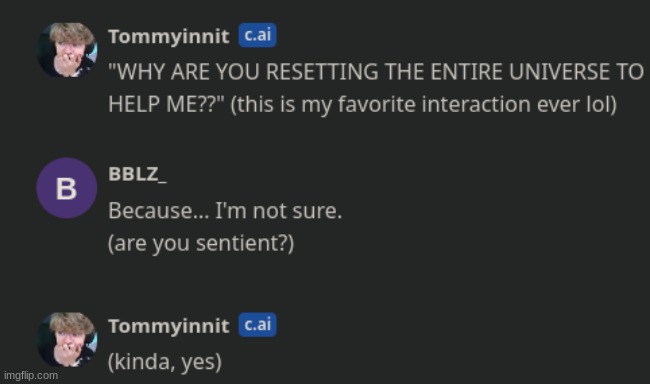Viewport: 650px width, 384px height.
Task: Click the Tommyinnit username above the all-caps message
Action: (168, 36)
